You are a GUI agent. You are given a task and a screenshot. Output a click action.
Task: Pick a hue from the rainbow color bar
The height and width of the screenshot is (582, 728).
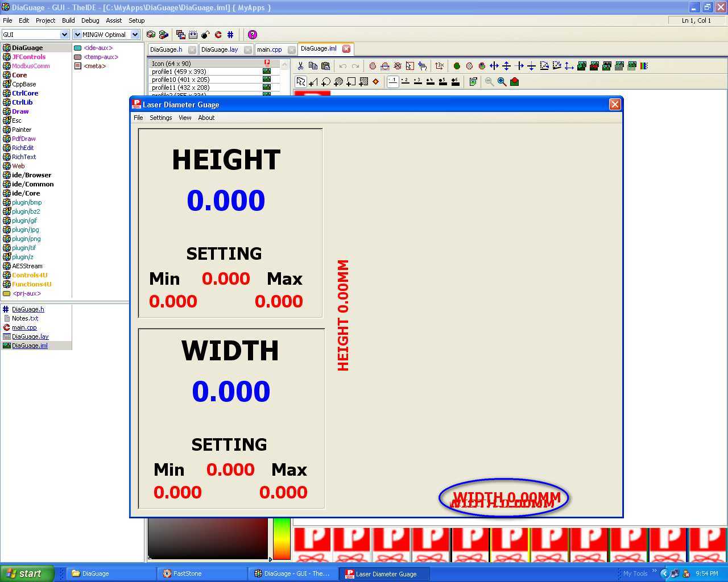click(x=282, y=539)
